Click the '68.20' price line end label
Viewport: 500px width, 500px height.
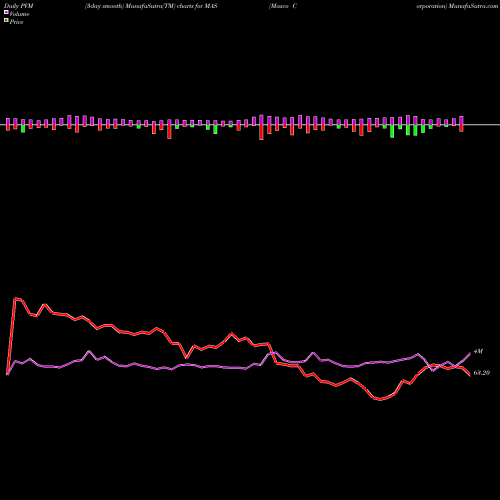pyautogui.click(x=482, y=373)
